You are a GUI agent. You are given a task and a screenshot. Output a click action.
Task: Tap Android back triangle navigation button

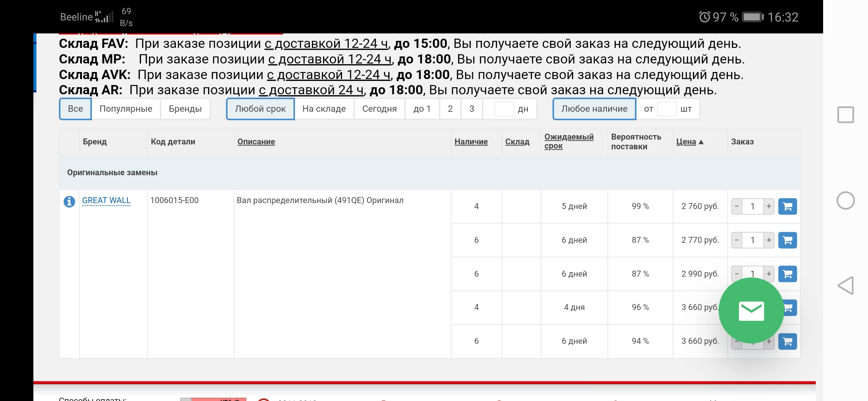pos(846,286)
